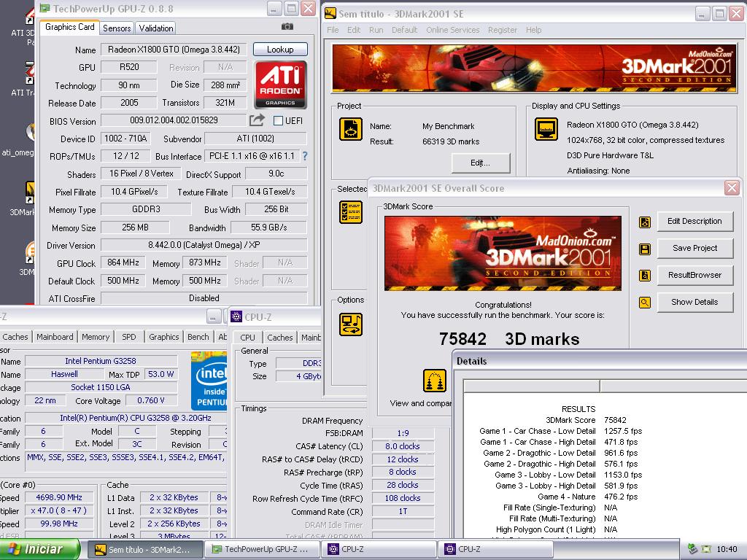Click the CAS# Latency 8.0 clocks value

pyautogui.click(x=403, y=446)
